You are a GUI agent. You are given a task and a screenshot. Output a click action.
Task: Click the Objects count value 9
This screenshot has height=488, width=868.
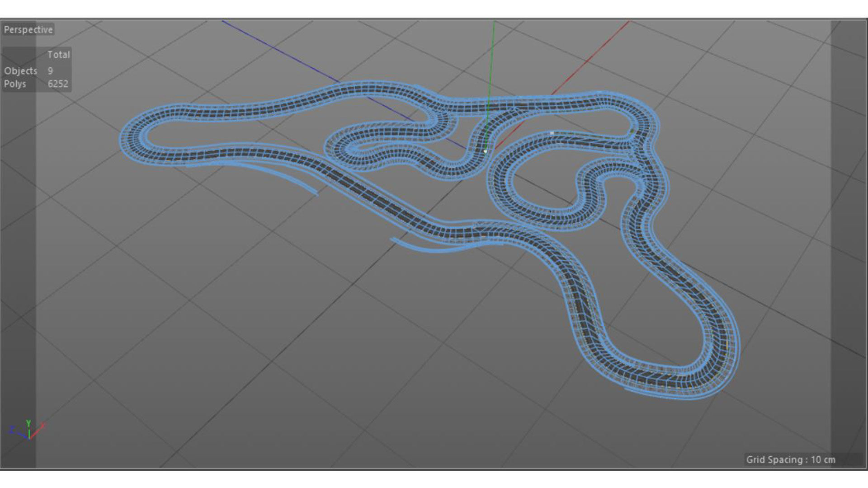pos(50,71)
